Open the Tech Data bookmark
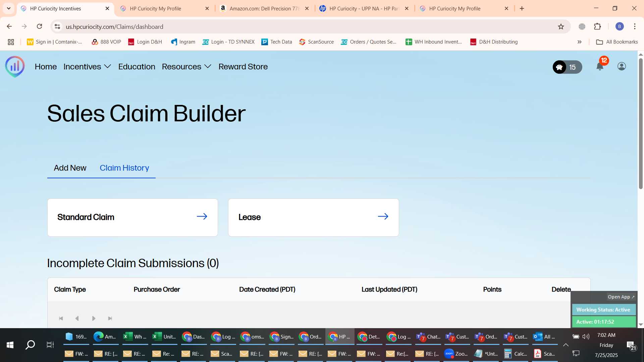644x362 pixels. (x=277, y=42)
